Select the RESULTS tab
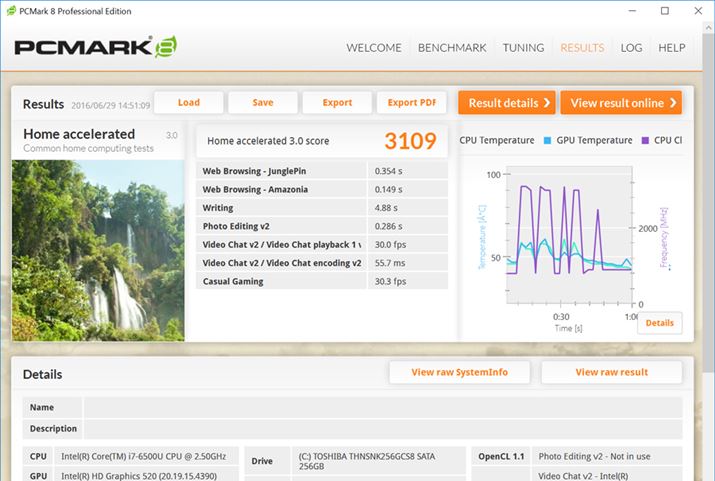715x481 pixels. [x=582, y=48]
